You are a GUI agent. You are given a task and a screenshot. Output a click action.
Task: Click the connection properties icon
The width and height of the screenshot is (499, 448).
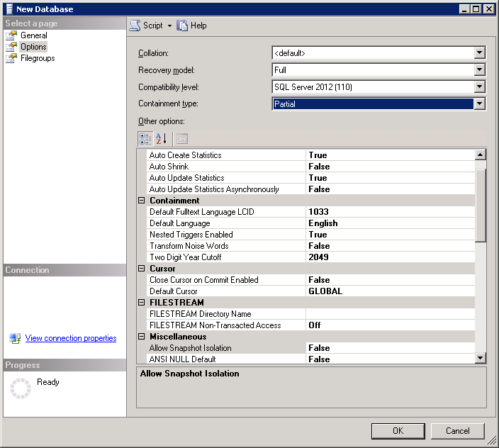(x=15, y=339)
